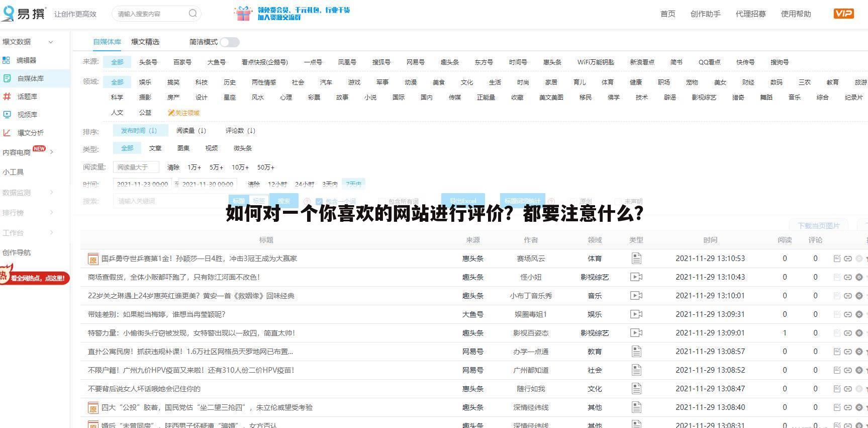The width and height of the screenshot is (868, 428).
Task: Sort by 评论数 descending
Action: 240,131
